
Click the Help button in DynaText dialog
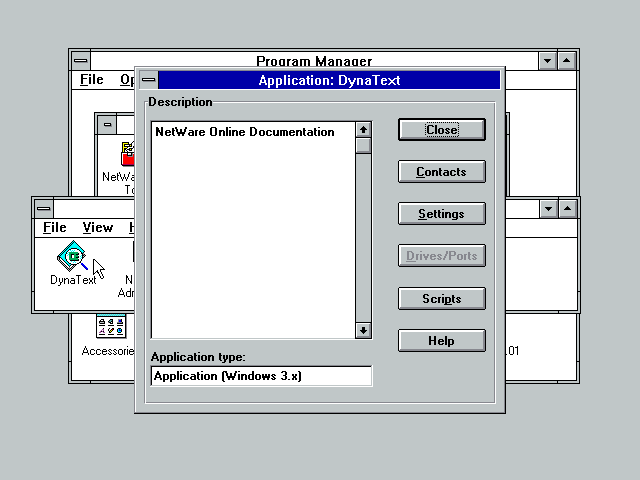[x=442, y=341]
